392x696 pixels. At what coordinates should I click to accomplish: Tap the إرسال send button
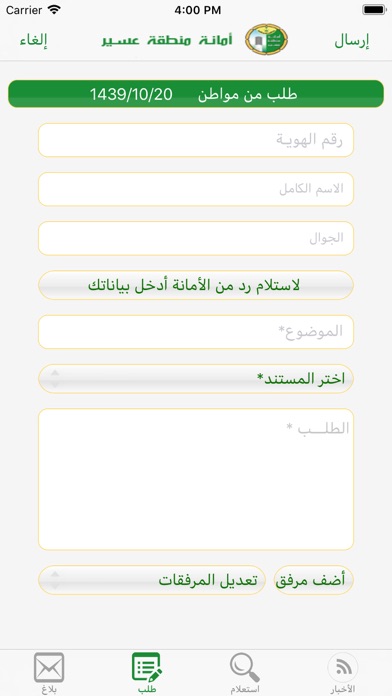(x=352, y=40)
